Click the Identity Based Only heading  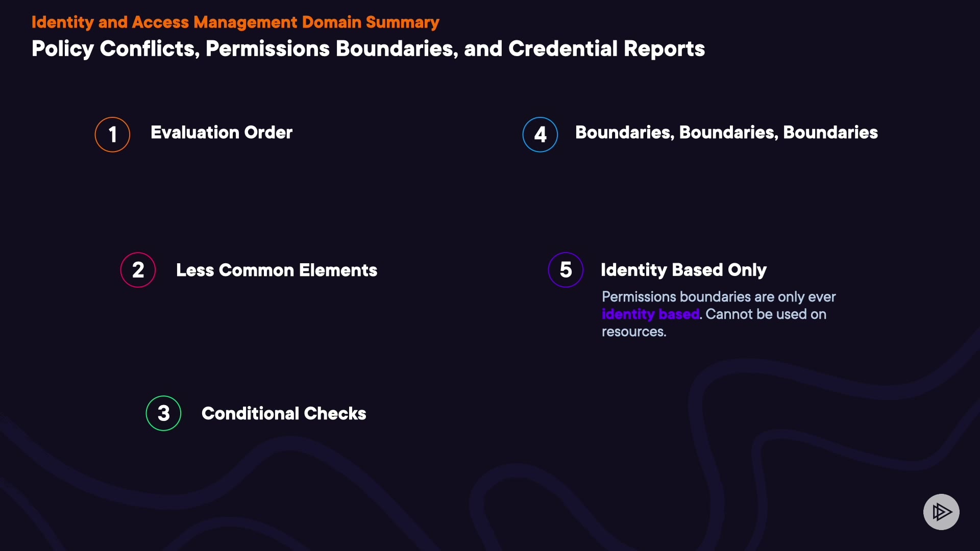click(683, 270)
